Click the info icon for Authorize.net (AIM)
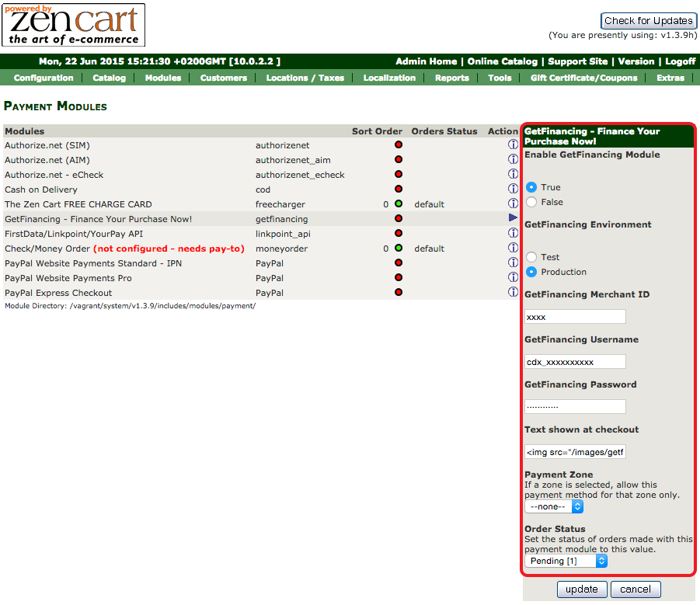 [513, 159]
